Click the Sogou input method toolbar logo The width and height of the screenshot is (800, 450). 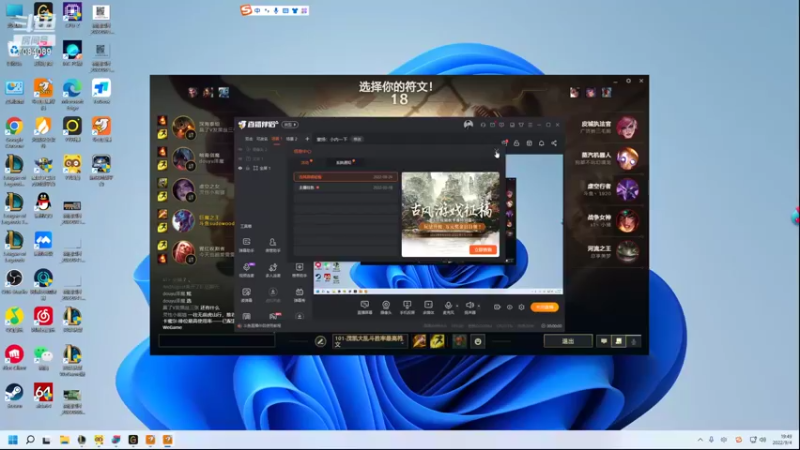point(246,10)
